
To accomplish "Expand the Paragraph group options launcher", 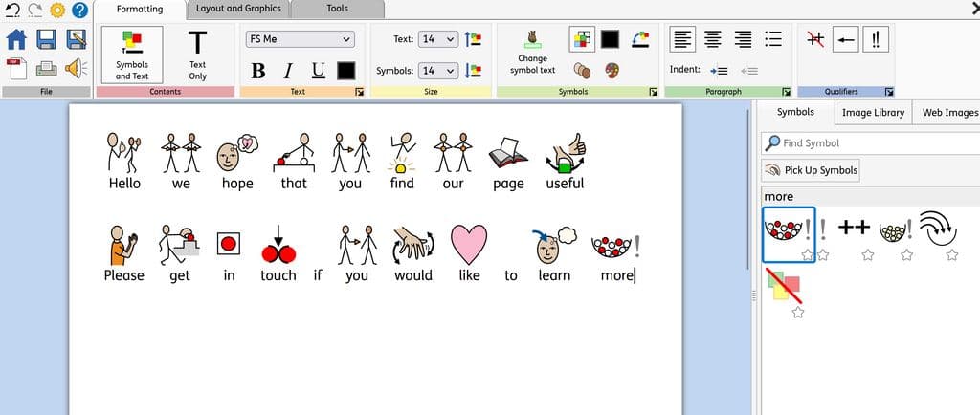I will coord(786,92).
